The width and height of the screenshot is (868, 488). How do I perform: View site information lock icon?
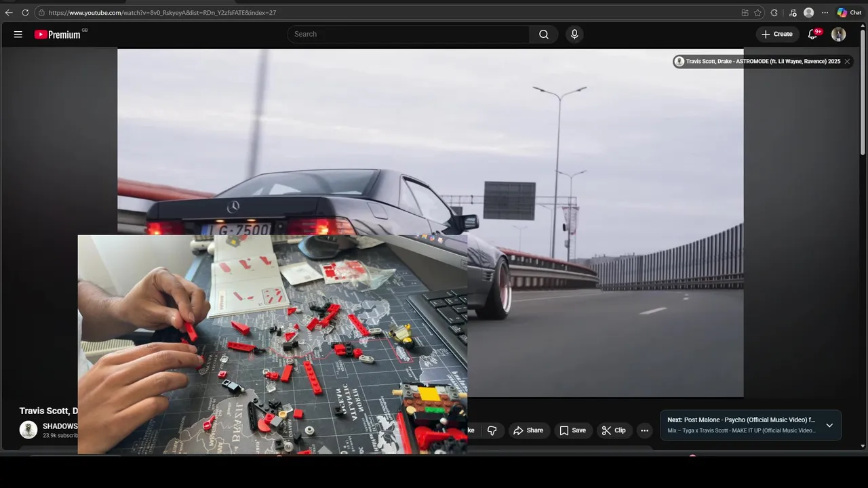click(41, 12)
